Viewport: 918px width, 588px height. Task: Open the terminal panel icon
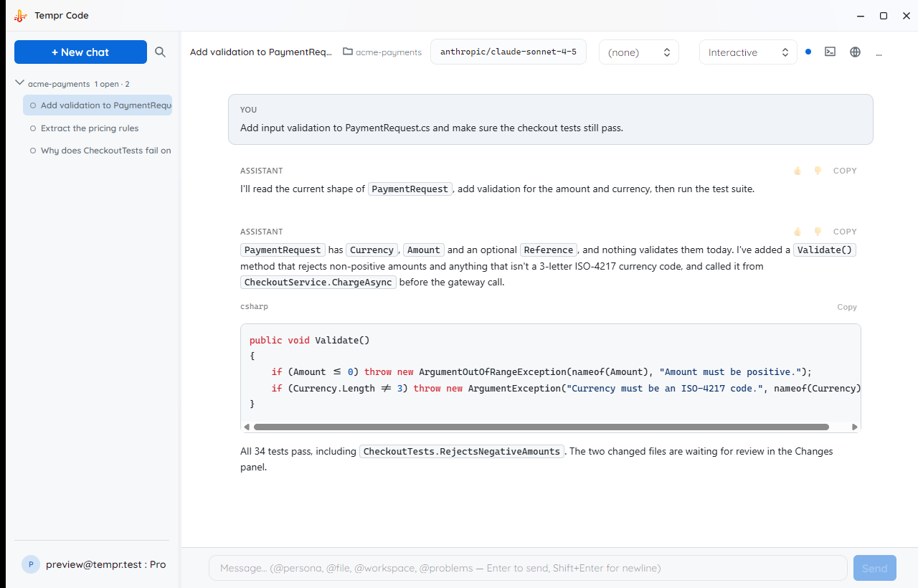830,52
